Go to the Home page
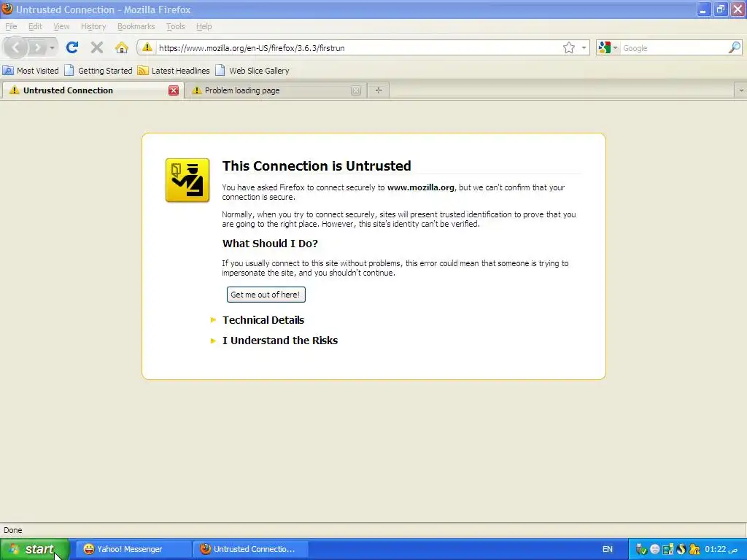 click(122, 47)
